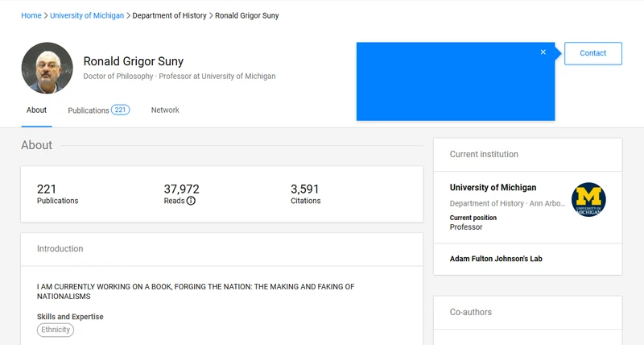Click the Current institution panel heading
The height and width of the screenshot is (345, 644).
point(484,154)
